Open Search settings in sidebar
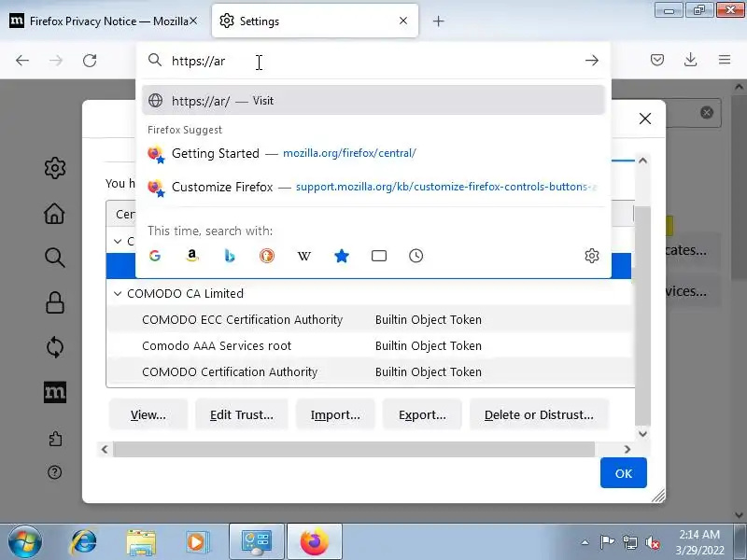Screen dimensions: 747x560 pos(55,258)
